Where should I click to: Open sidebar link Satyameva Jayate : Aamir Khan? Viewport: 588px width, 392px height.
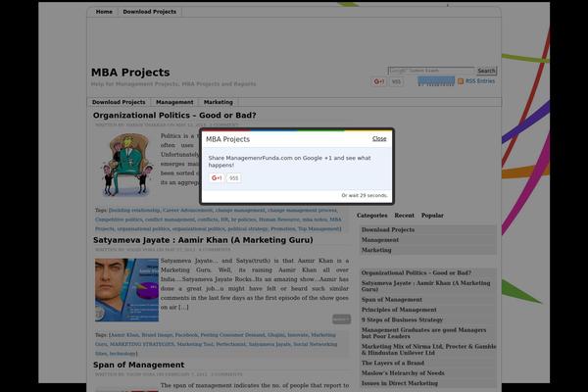click(x=425, y=286)
